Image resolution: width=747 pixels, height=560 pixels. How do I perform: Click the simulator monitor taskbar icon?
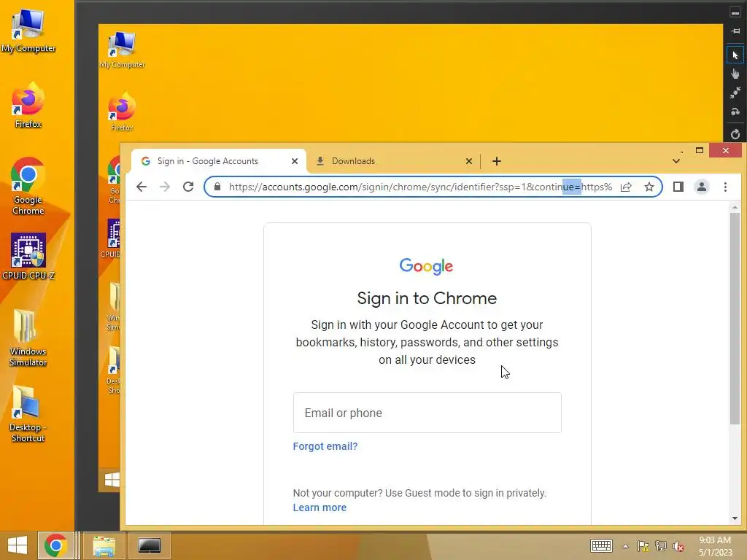click(x=149, y=545)
